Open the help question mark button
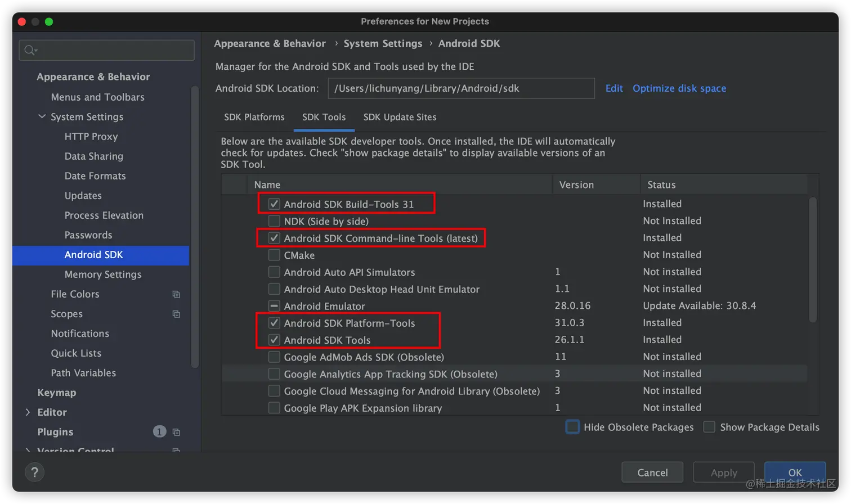Image resolution: width=851 pixels, height=504 pixels. [x=34, y=472]
